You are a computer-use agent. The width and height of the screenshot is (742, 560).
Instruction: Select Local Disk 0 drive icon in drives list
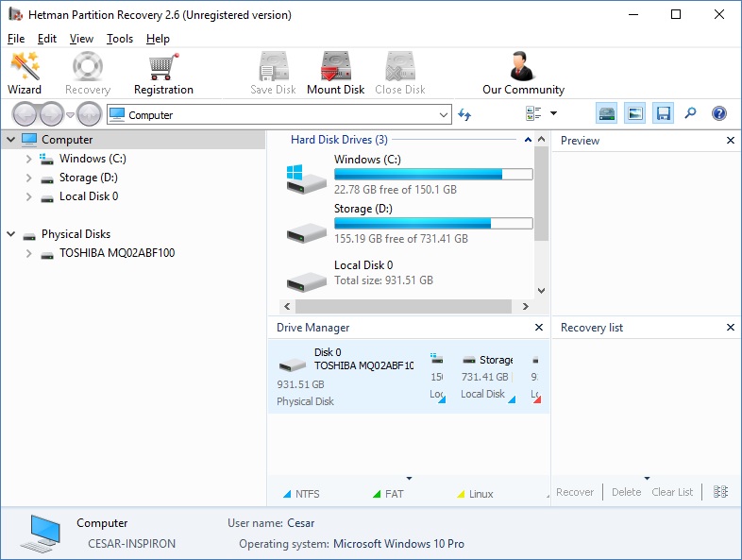(x=306, y=280)
